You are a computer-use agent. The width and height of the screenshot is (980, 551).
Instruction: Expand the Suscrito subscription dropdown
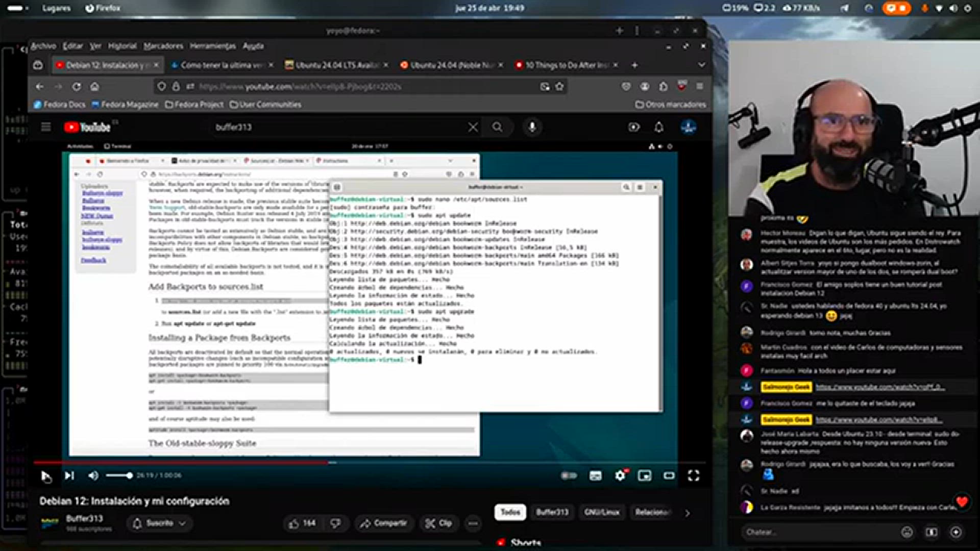tap(159, 523)
